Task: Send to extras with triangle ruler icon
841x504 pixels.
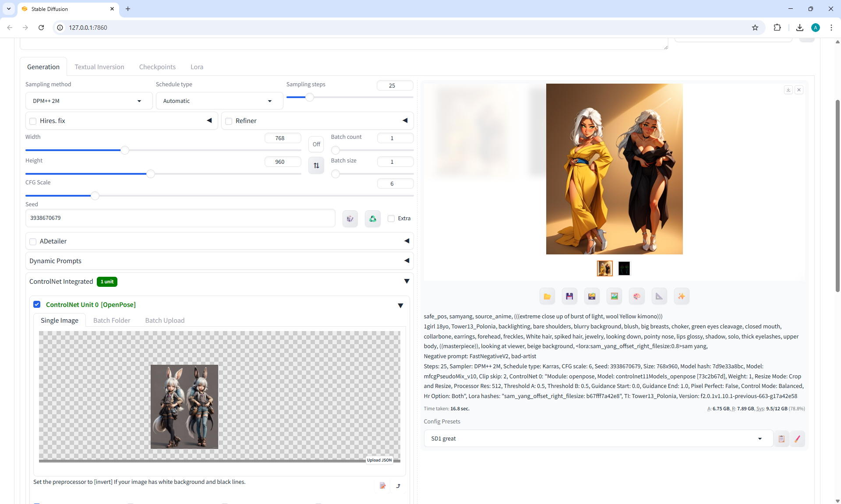Action: 659,296
